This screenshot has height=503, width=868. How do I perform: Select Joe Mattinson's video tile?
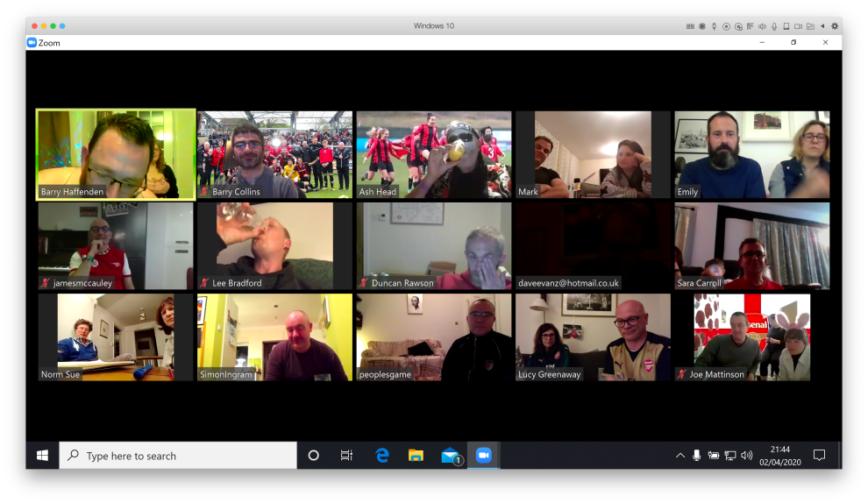[x=751, y=337]
